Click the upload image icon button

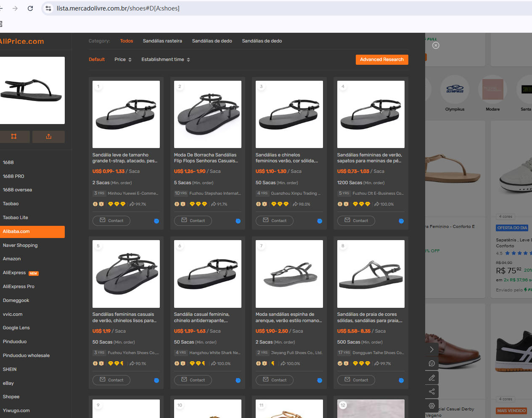pyautogui.click(x=49, y=136)
